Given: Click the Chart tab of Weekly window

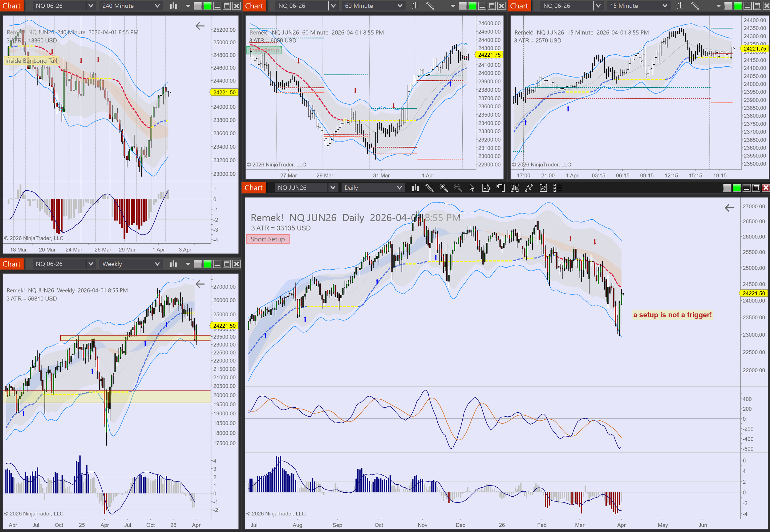Looking at the screenshot, I should tap(12, 264).
